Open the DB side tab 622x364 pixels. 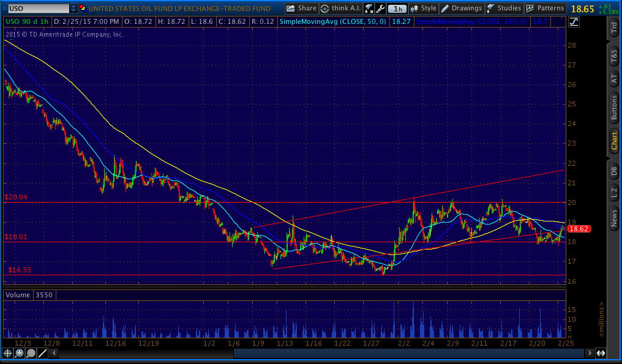click(614, 171)
